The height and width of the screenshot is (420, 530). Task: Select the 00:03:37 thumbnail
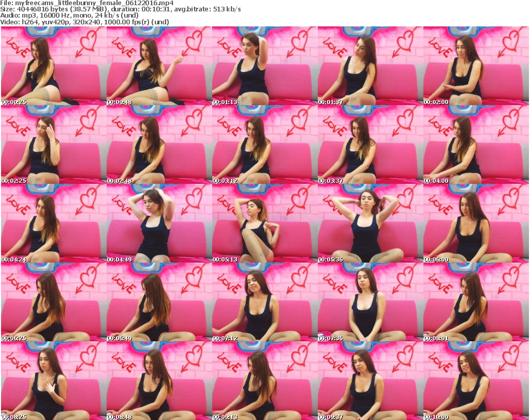click(370, 144)
